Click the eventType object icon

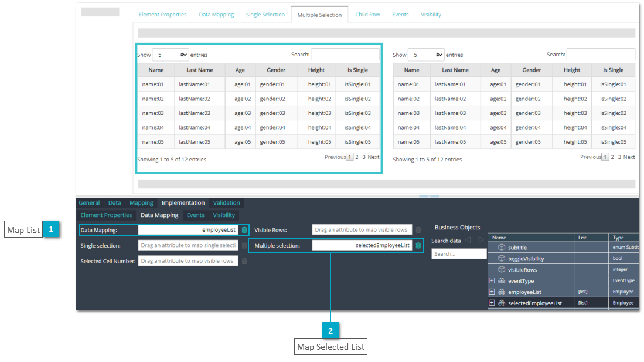pos(502,280)
